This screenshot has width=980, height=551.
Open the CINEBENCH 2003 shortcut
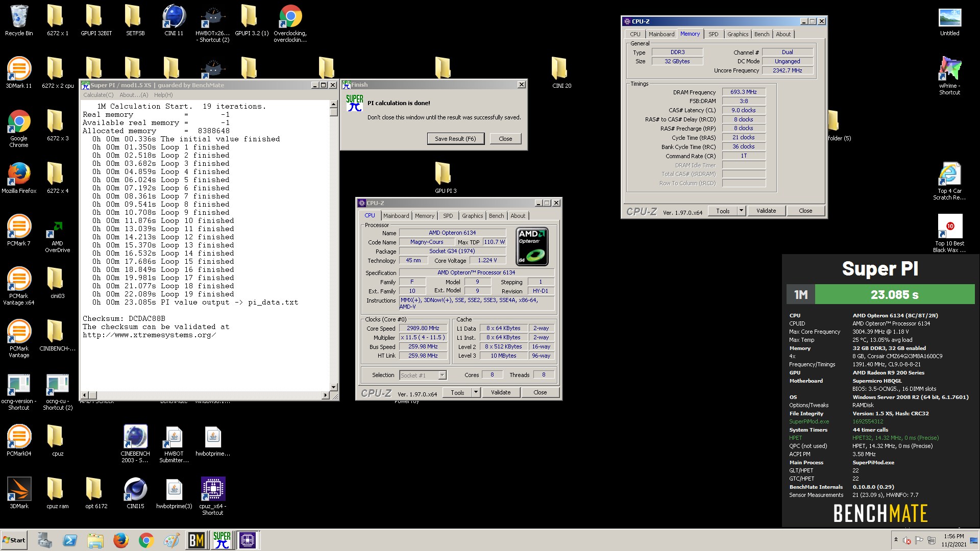135,444
